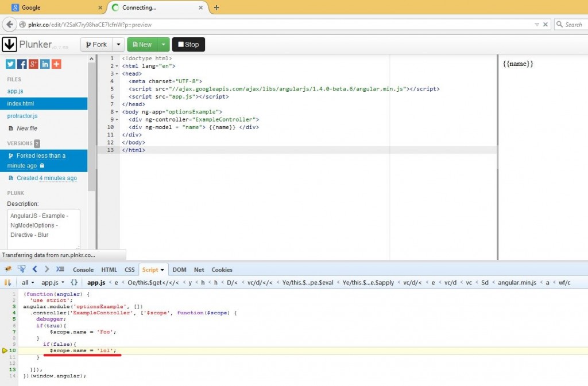The height and width of the screenshot is (386, 588).
Task: Share plunk via Google+ icon
Action: pyautogui.click(x=33, y=64)
